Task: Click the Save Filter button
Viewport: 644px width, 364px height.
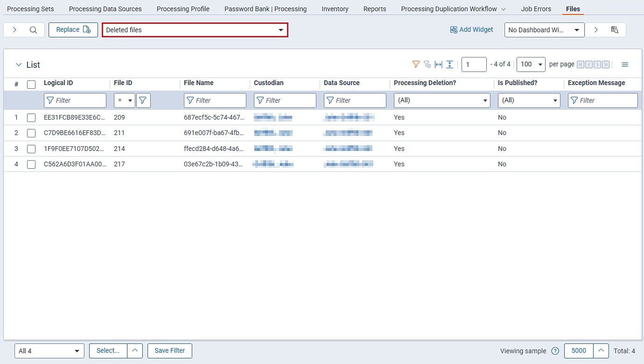Action: click(x=169, y=351)
